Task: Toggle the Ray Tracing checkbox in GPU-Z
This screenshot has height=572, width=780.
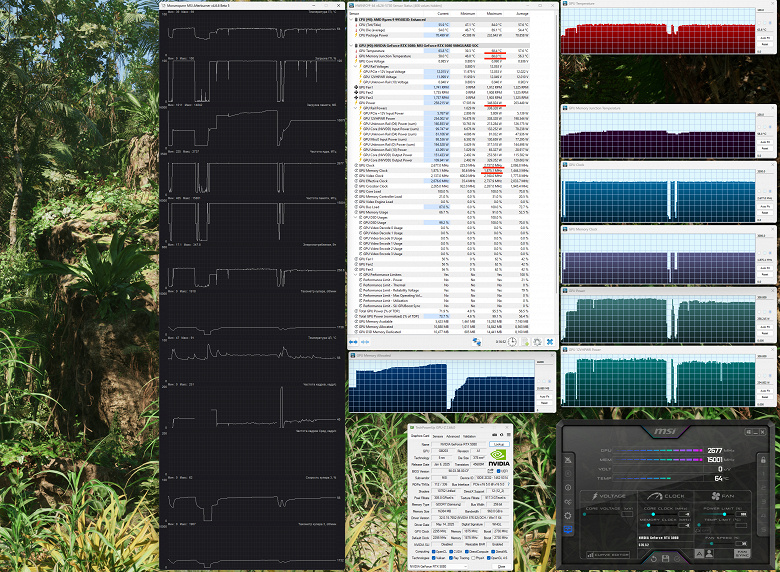Action: click(451, 558)
